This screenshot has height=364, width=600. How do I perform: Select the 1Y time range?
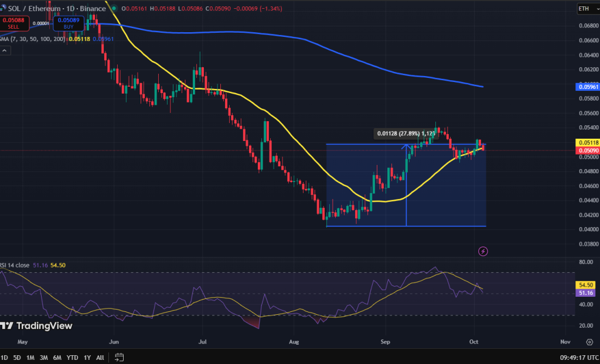[x=87, y=358]
